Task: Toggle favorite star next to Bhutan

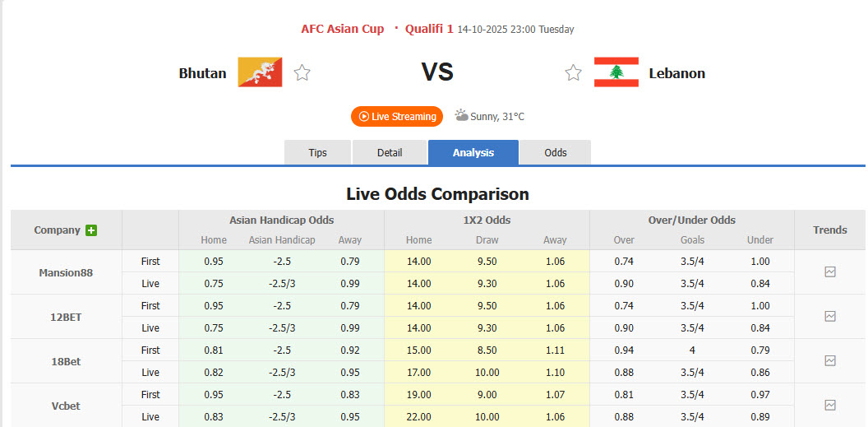Action: coord(302,73)
